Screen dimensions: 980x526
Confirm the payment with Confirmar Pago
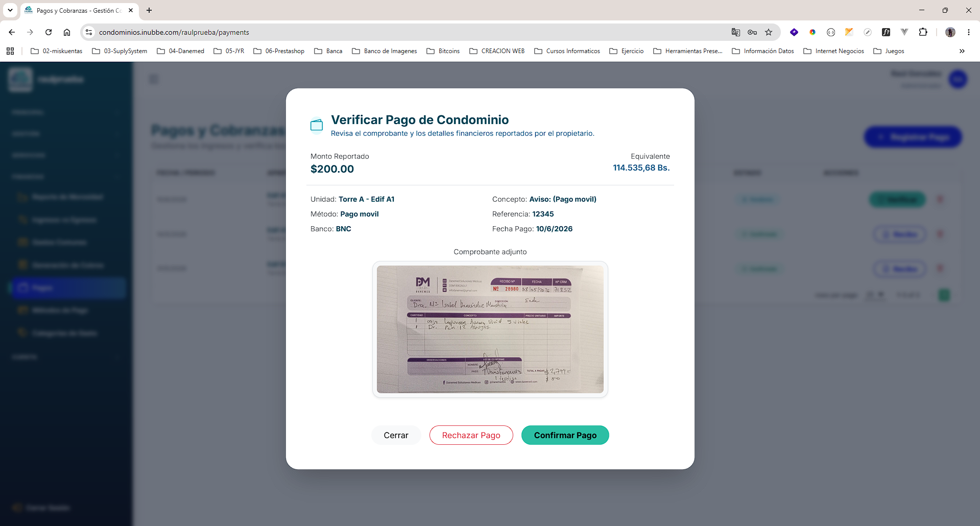pos(565,435)
